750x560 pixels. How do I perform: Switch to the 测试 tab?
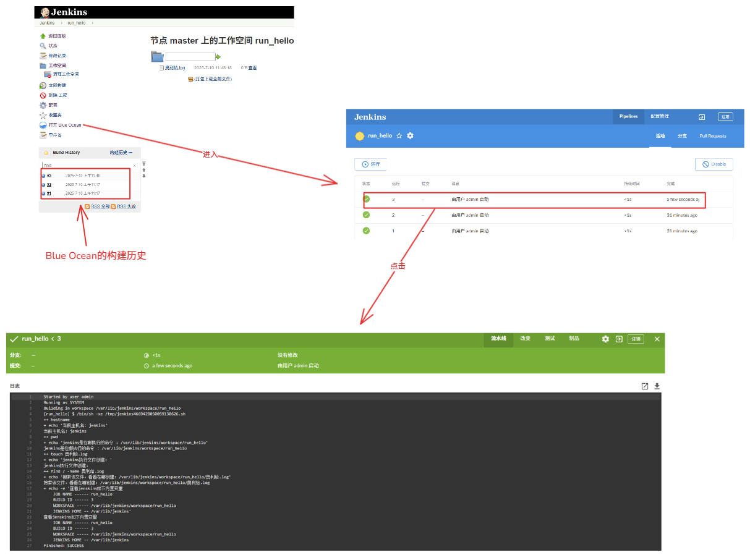click(550, 339)
